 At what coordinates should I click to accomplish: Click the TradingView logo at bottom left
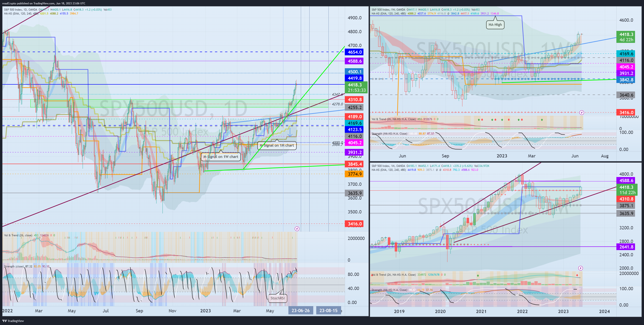pos(13,321)
